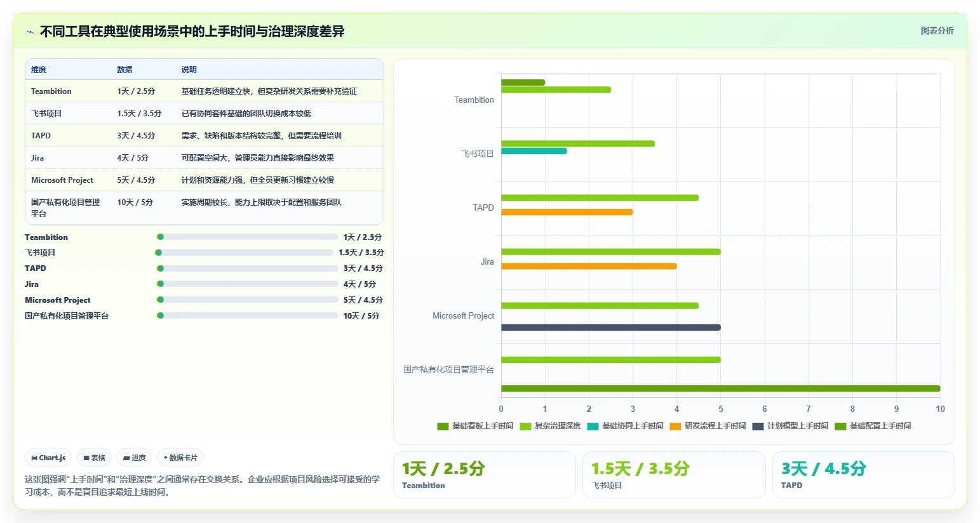980x523 pixels.
Task: Click the summary paragraph beginning 这张图强调
Action: (202, 486)
